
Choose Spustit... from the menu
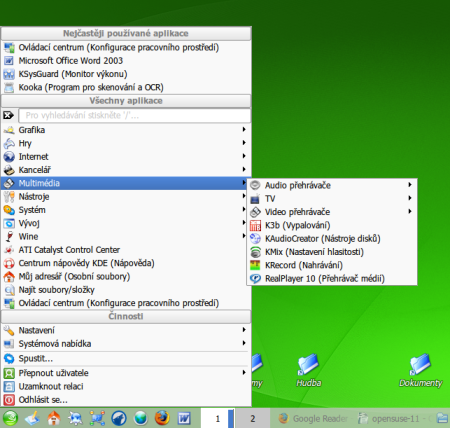[x=126, y=359]
